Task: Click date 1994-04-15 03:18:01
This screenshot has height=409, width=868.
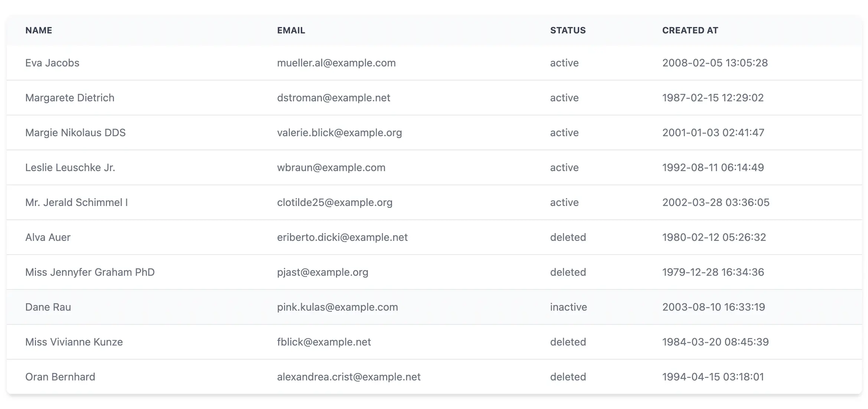Action: (x=713, y=377)
